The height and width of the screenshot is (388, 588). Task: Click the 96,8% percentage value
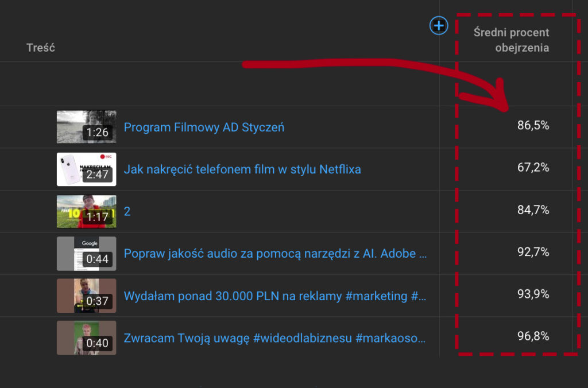click(533, 336)
